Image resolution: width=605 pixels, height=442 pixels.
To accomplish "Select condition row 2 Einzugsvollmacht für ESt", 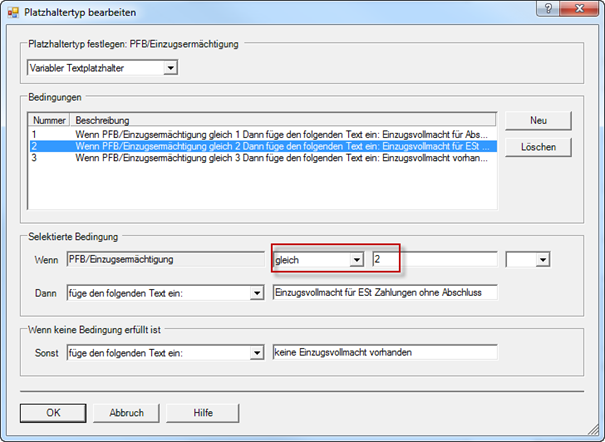I will click(263, 146).
